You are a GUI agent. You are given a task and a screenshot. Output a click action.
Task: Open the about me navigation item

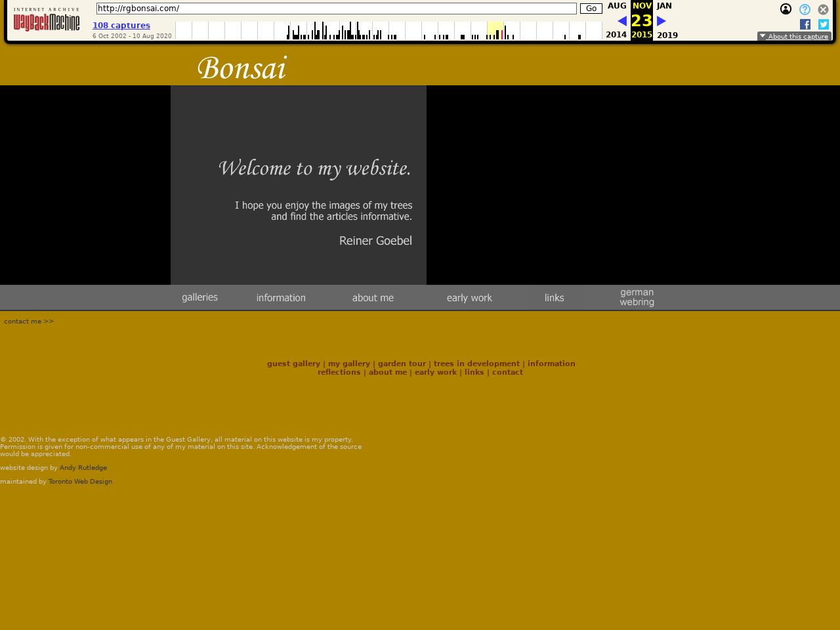(x=373, y=298)
